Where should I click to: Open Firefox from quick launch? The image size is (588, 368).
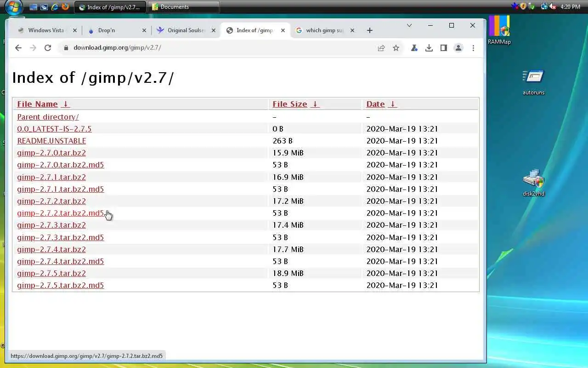[65, 7]
